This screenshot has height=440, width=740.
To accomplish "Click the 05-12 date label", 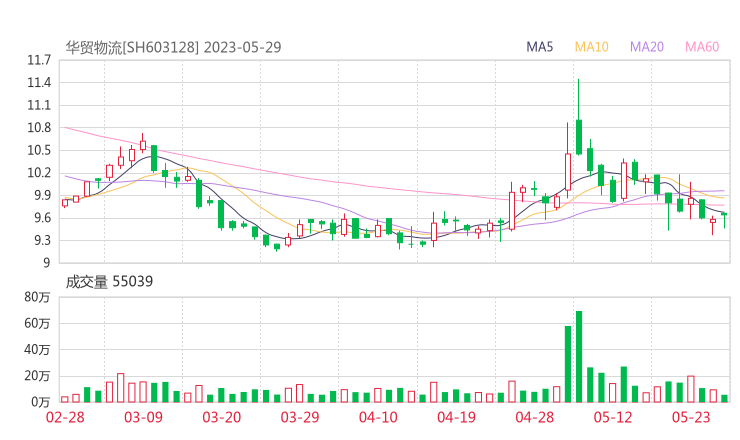I will [x=613, y=417].
